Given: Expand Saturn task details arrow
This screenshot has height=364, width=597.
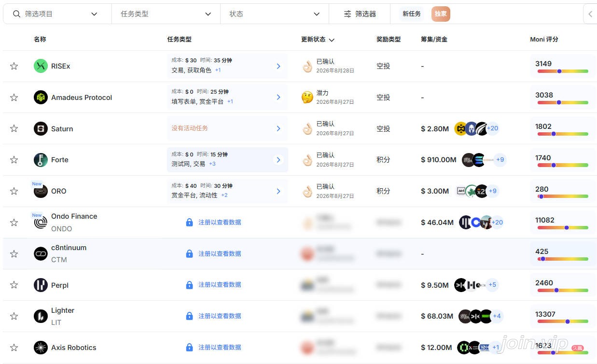Looking at the screenshot, I should tap(278, 128).
